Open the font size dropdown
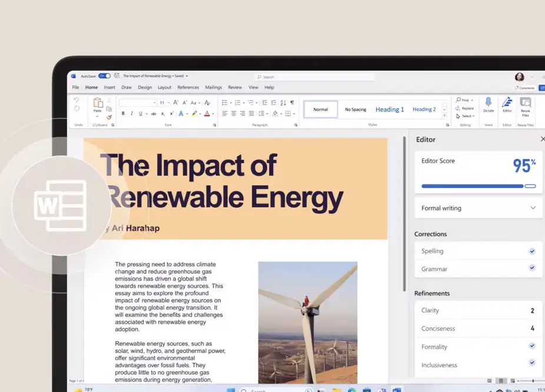This screenshot has width=545, height=392. (168, 102)
